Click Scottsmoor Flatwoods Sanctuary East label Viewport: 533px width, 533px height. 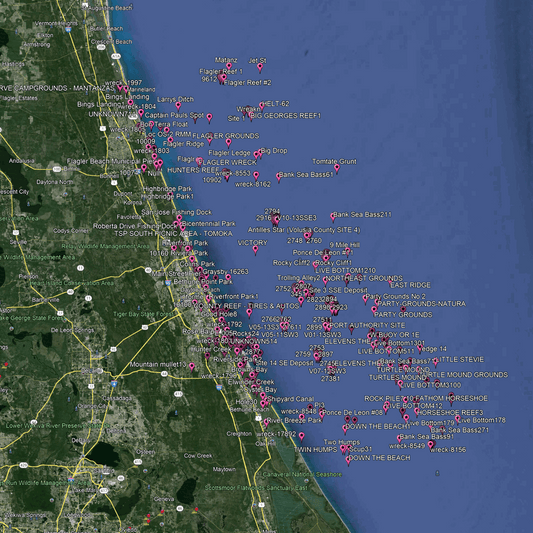click(x=256, y=488)
